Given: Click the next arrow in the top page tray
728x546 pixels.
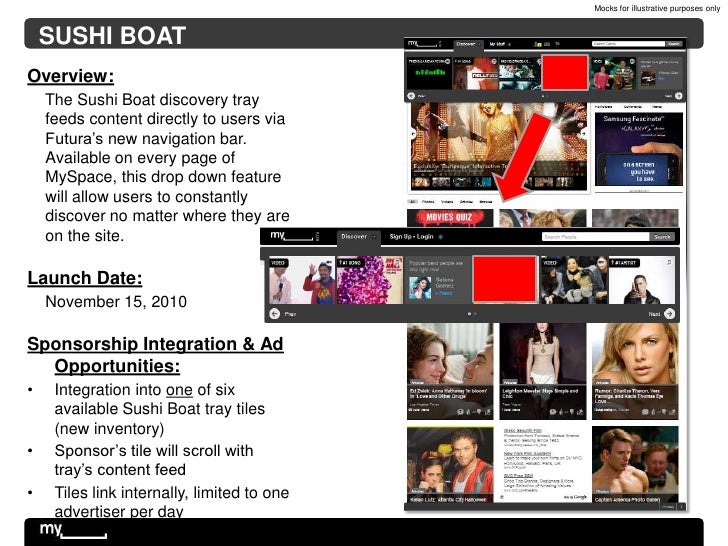Looking at the screenshot, I should pos(678,96).
